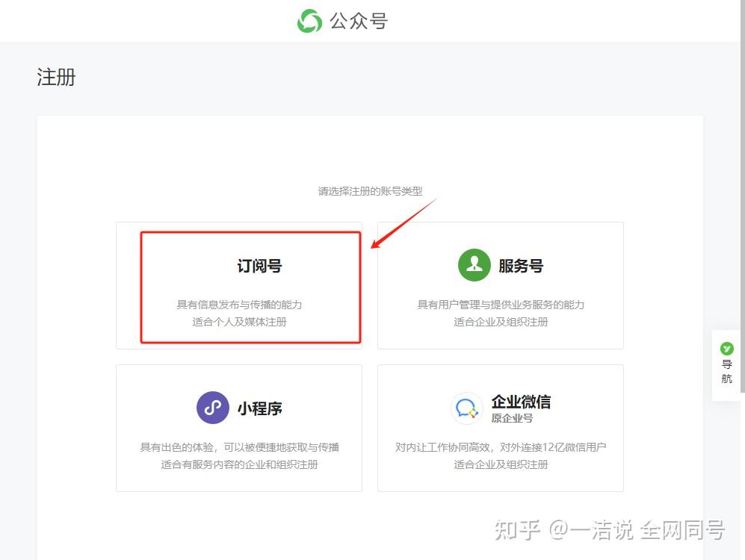Click the green 公众号 logo icon

pyautogui.click(x=309, y=21)
